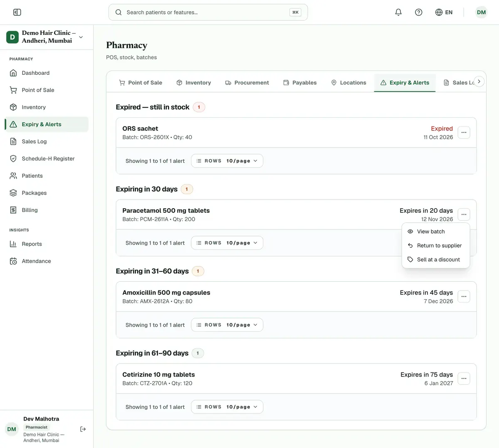The image size is (499, 448).
Task: Open the help question mark icon
Action: 419,12
